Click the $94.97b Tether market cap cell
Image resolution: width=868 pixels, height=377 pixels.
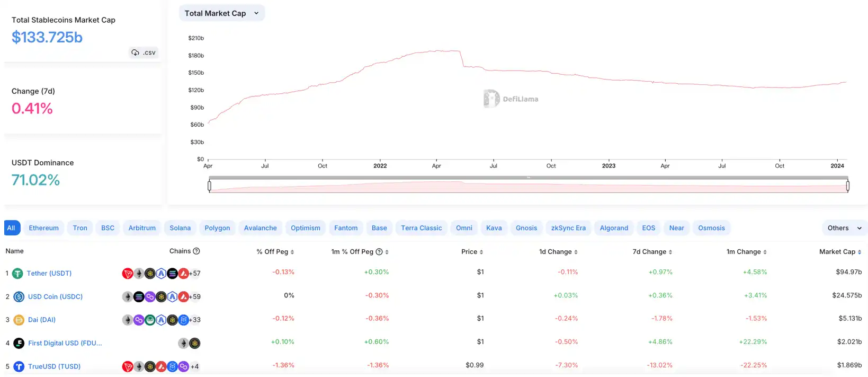pos(849,272)
